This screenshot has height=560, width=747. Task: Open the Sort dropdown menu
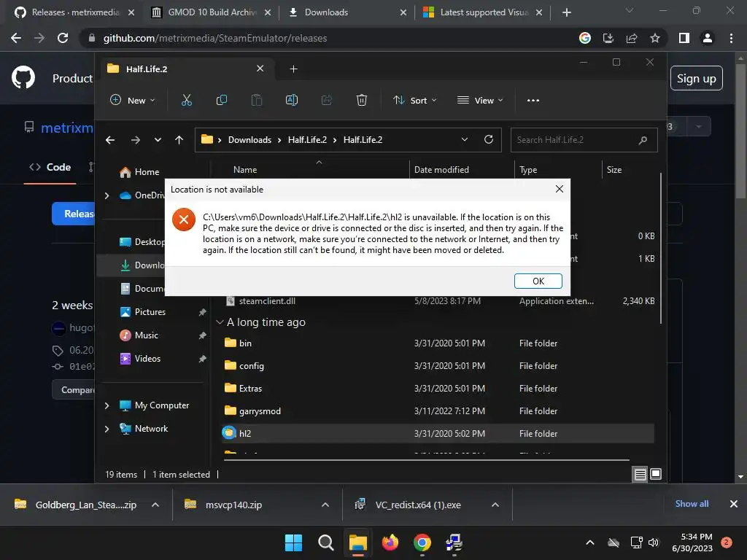tap(414, 100)
